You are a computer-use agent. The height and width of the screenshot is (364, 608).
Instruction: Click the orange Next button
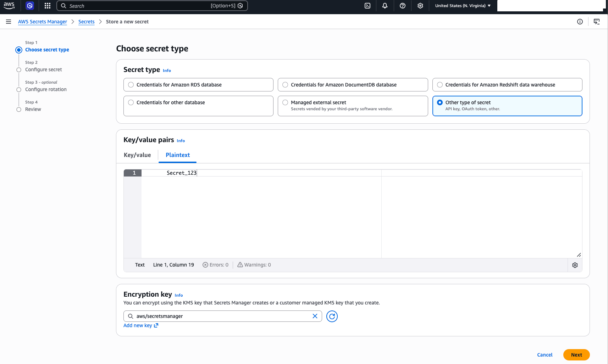pos(576,355)
